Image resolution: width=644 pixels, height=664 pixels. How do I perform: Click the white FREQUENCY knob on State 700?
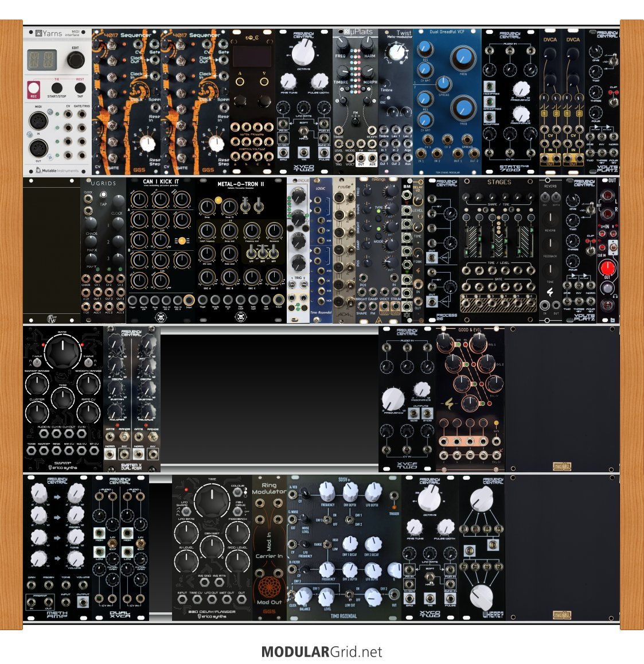click(x=521, y=90)
